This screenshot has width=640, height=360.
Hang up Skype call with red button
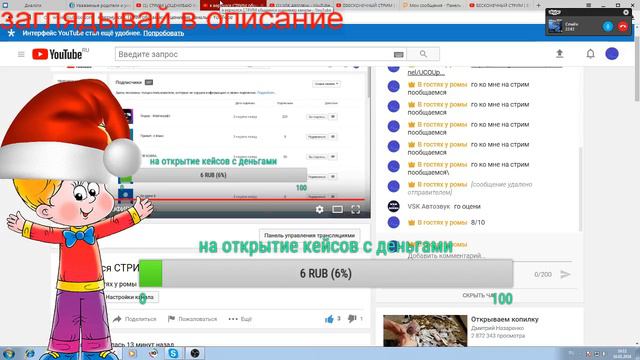622,26
